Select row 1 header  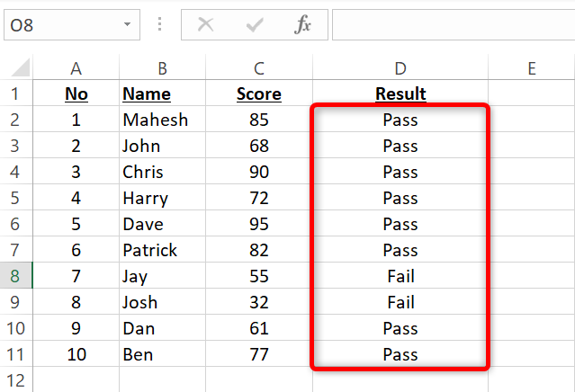(18, 94)
